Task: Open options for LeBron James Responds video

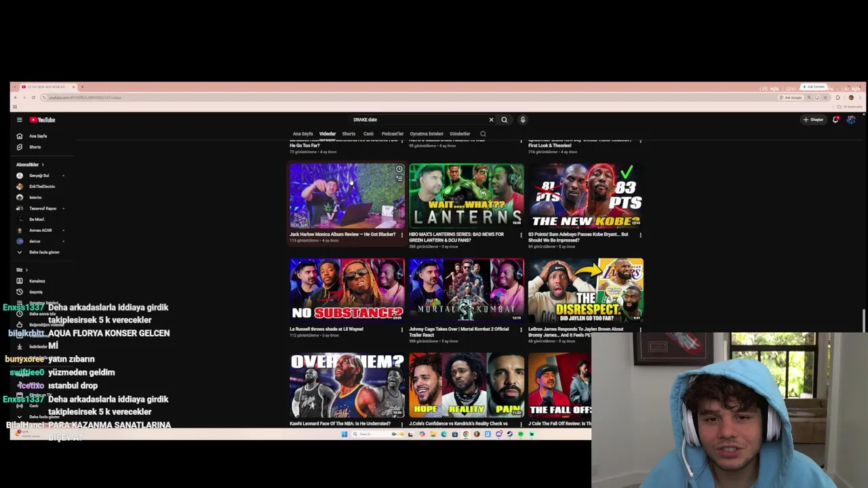Action: (x=641, y=330)
